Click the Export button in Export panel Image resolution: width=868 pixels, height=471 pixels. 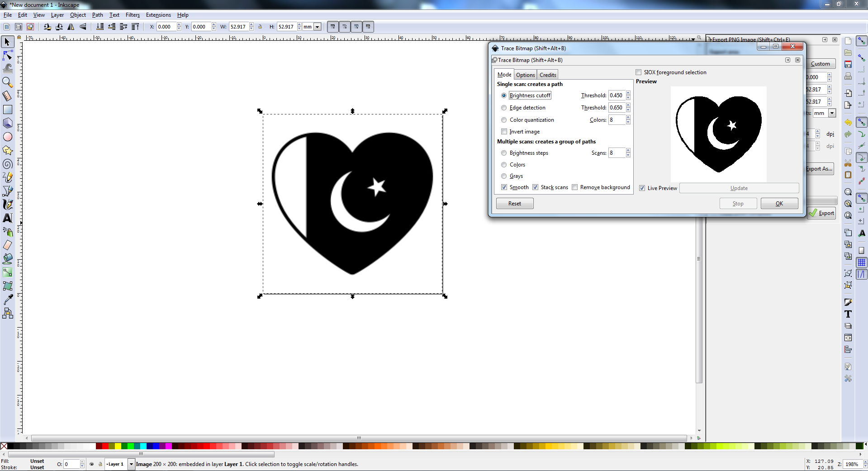pos(822,213)
